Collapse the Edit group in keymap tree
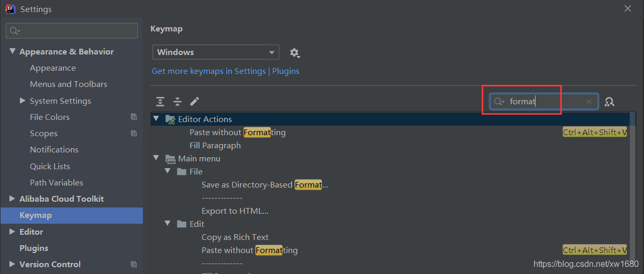This screenshot has width=644, height=274. click(x=168, y=224)
